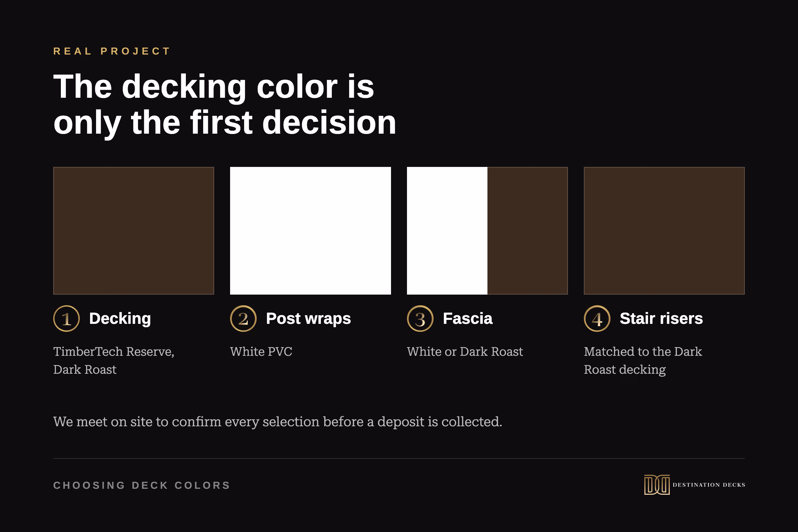Pick the white half of Fascia swatch
Viewport: 798px width, 532px height.
pyautogui.click(x=447, y=231)
